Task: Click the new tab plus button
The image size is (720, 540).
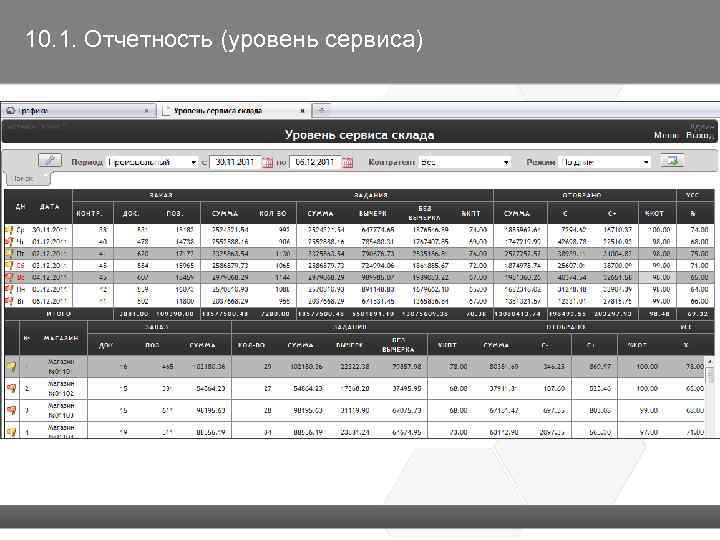Action: point(322,110)
